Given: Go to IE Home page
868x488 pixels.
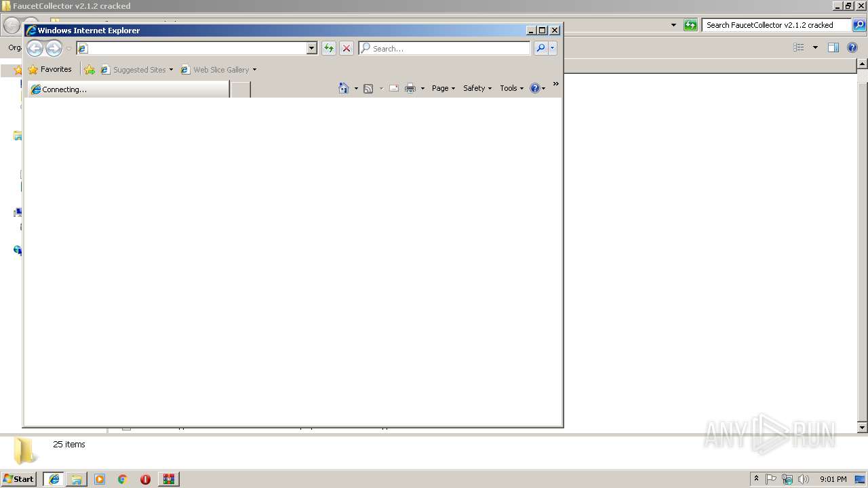Looking at the screenshot, I should [344, 88].
